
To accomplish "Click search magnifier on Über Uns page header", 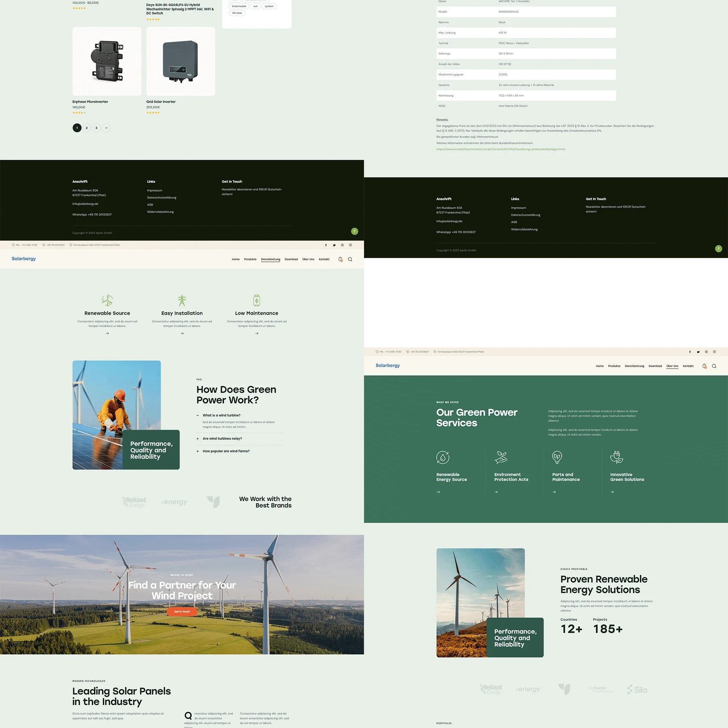I will click(x=714, y=366).
